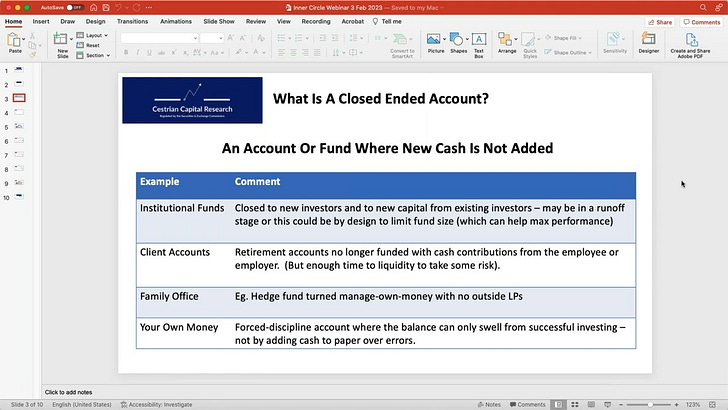Open the Arrange tool
Screen dimensions: 728x410
coord(507,43)
